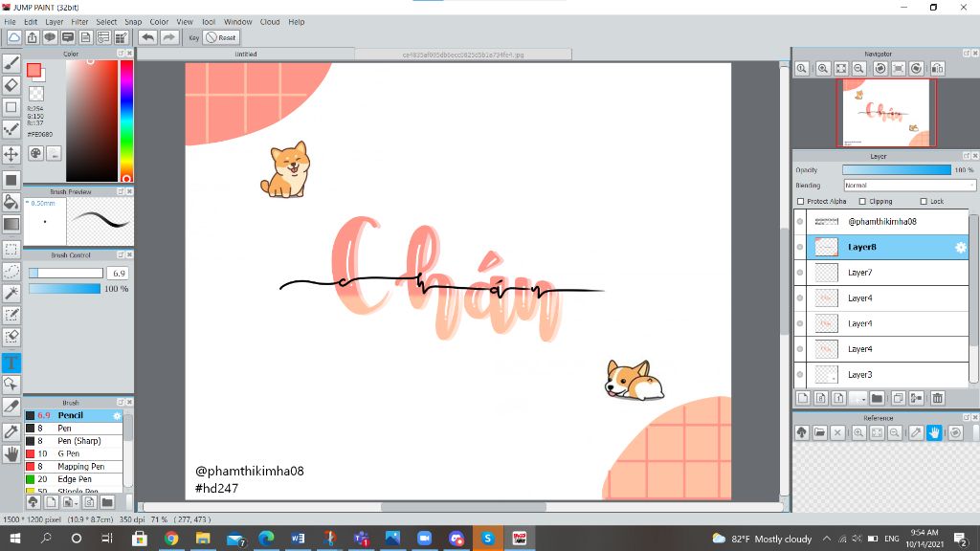
Task: Hide Layer8 using its visibility dot
Action: (800, 248)
